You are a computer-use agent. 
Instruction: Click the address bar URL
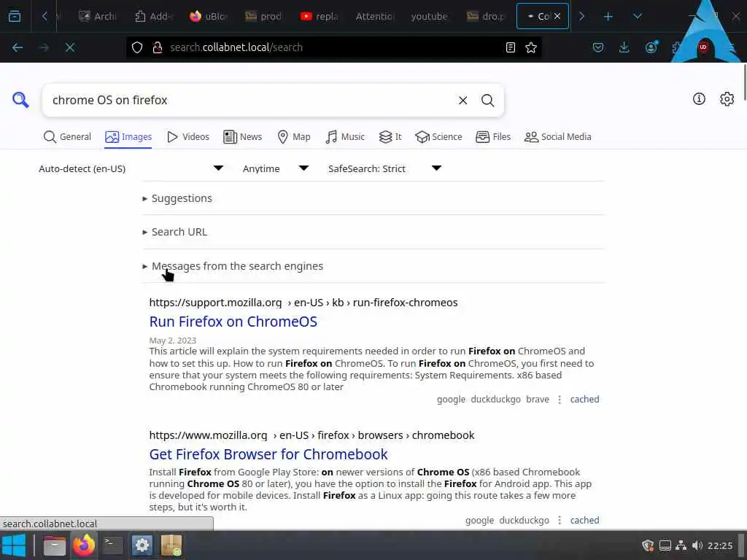(x=236, y=47)
